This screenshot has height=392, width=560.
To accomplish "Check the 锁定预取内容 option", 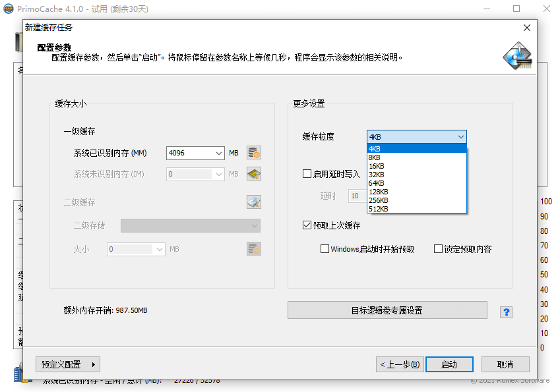I will (x=438, y=249).
